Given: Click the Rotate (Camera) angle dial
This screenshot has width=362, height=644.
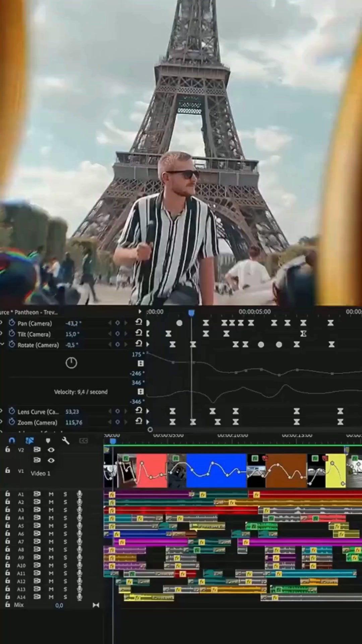Looking at the screenshot, I should [71, 363].
